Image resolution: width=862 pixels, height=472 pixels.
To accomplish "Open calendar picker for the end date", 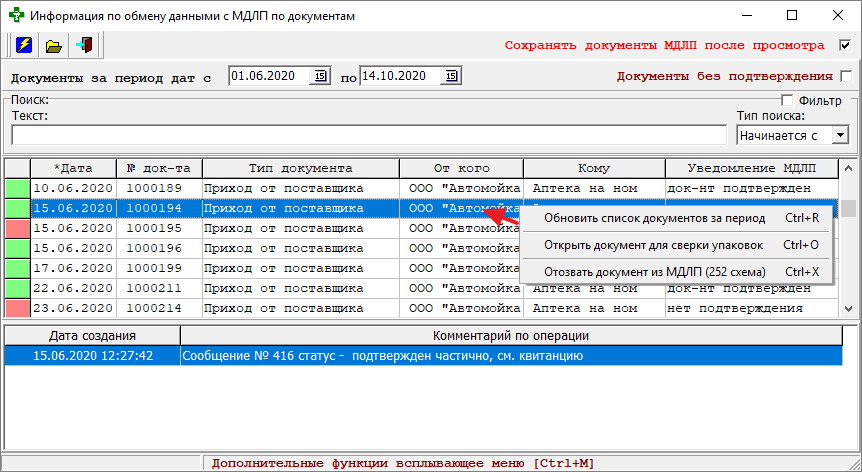I will pos(451,76).
